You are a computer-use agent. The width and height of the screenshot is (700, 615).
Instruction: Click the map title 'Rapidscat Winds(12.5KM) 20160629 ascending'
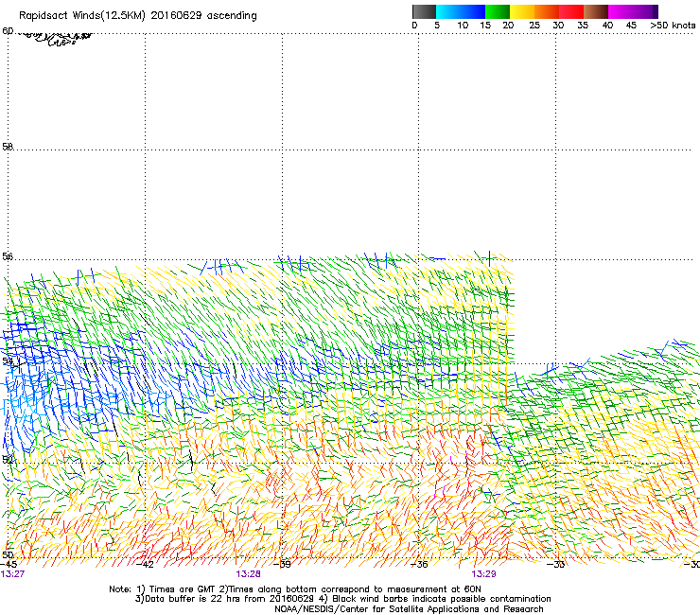[138, 16]
